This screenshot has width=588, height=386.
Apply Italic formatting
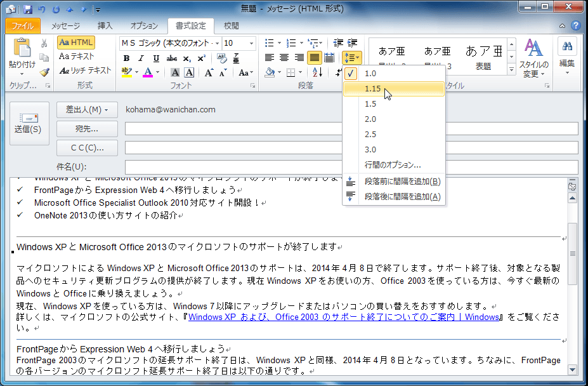(x=141, y=58)
